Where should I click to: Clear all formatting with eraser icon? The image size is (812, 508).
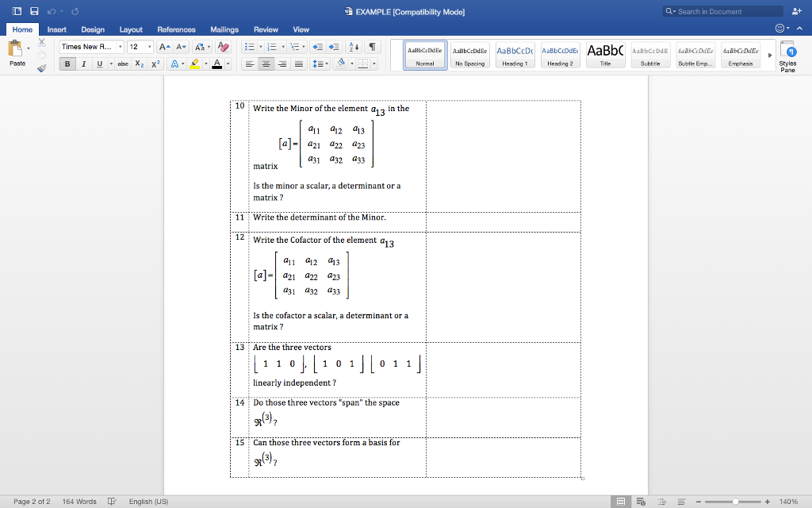[223, 47]
